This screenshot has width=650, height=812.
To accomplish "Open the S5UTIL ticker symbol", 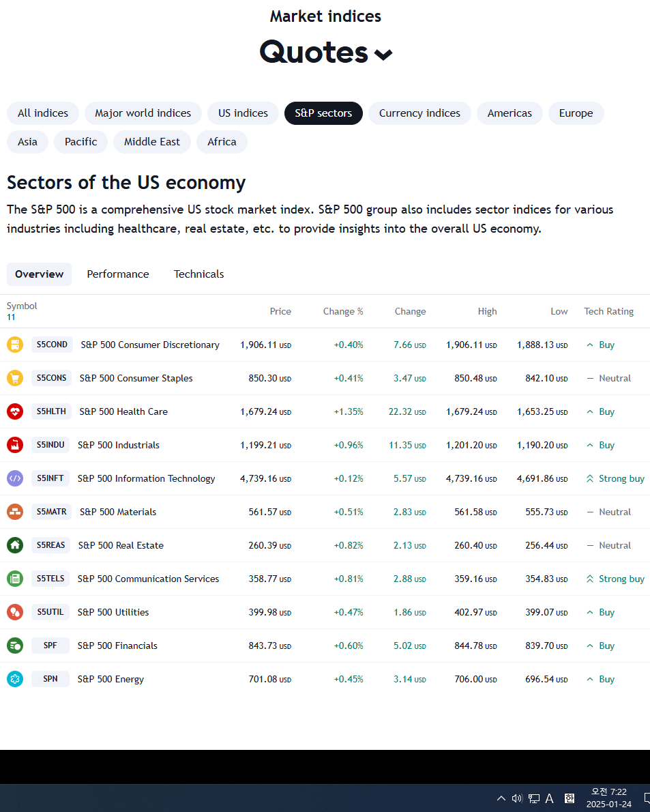I will point(50,612).
